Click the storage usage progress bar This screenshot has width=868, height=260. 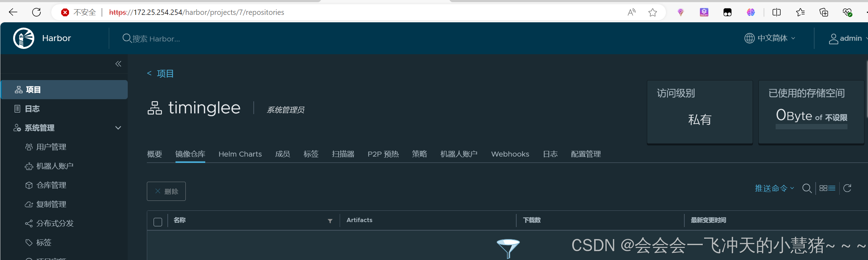811,127
